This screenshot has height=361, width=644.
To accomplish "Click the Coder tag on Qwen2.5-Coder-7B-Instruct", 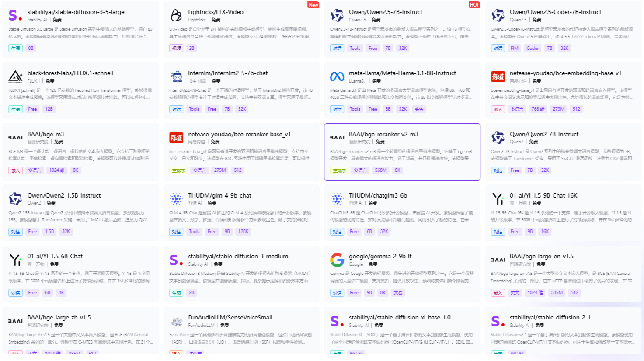I will click(533, 48).
